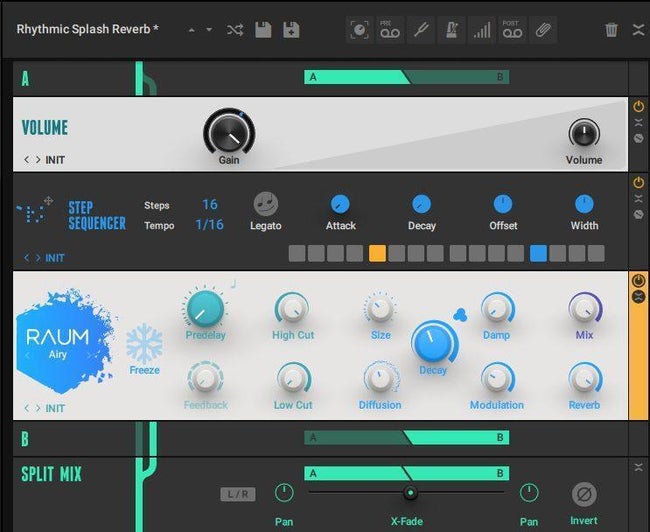Screen dimensions: 650x532
Task: Click the save-as preset icon with plus
Action: (x=291, y=30)
